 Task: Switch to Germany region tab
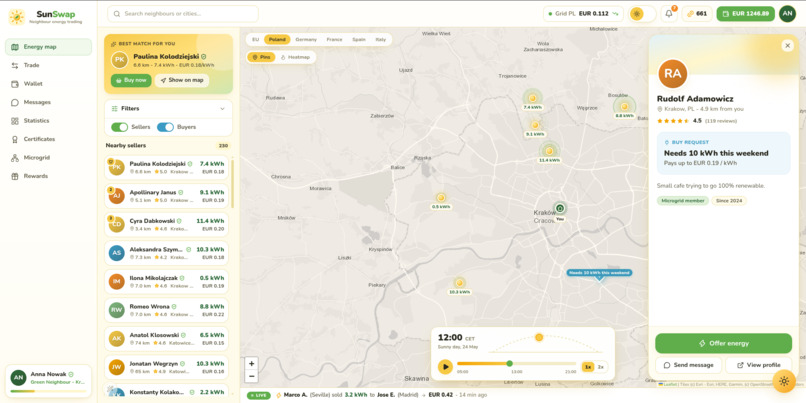coord(306,40)
